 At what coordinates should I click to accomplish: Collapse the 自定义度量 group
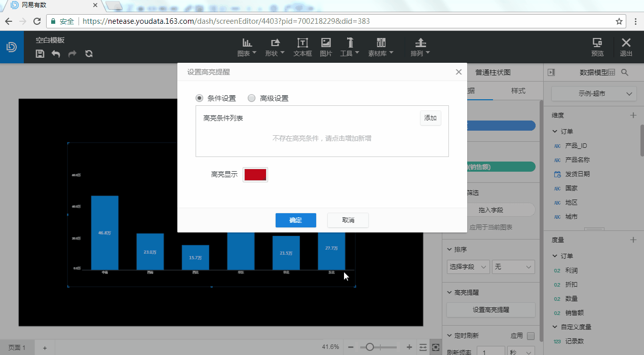(x=555, y=327)
